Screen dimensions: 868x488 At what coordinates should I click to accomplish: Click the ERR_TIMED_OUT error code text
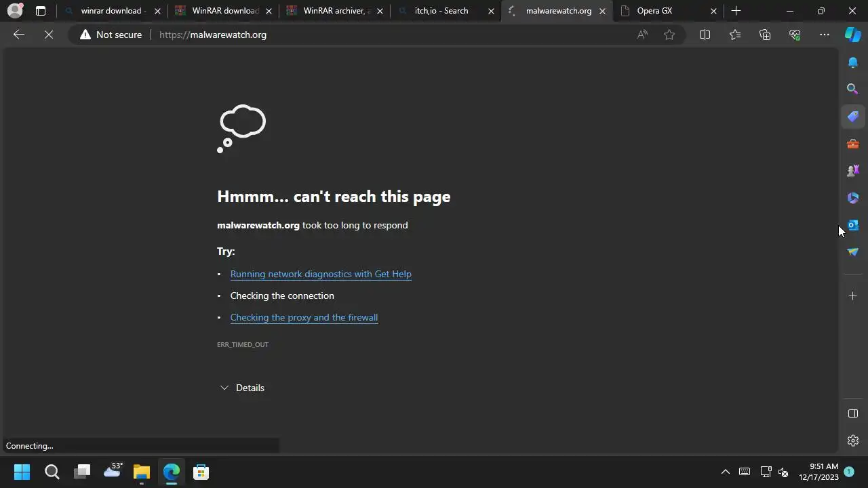click(x=243, y=344)
